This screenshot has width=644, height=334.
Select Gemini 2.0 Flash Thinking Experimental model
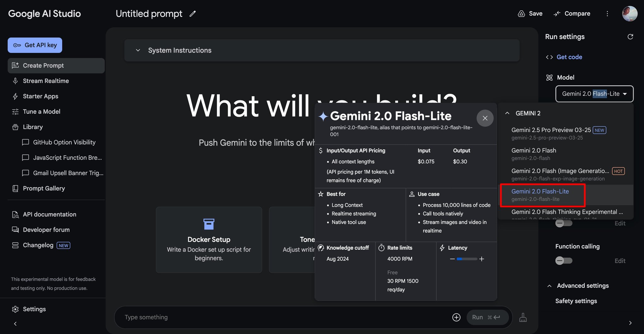pyautogui.click(x=566, y=213)
